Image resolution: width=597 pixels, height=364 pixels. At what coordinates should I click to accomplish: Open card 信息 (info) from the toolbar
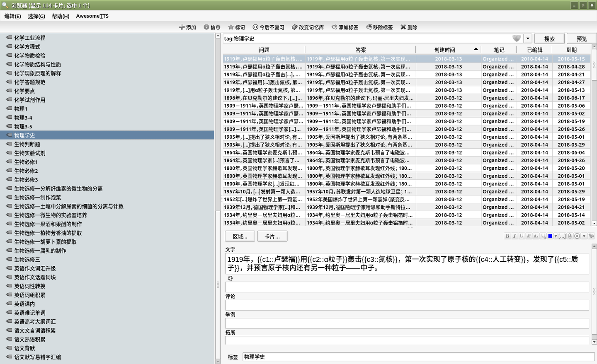tap(212, 27)
